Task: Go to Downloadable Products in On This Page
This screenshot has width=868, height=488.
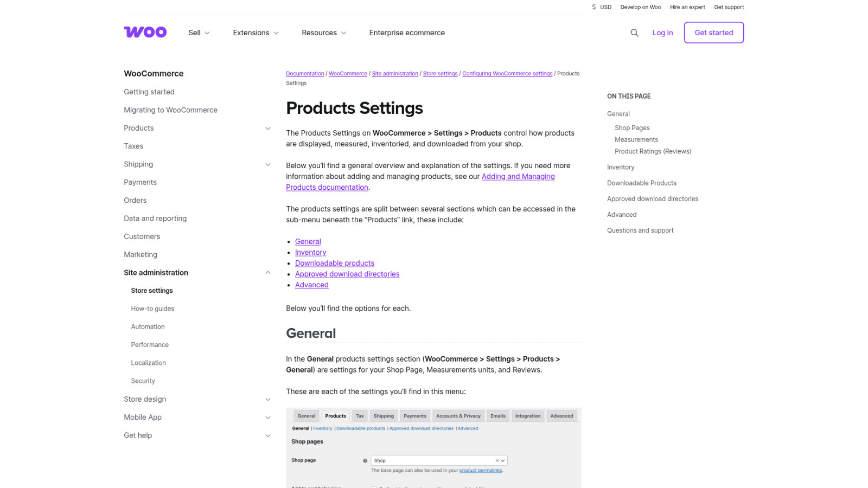Action: coord(642,183)
